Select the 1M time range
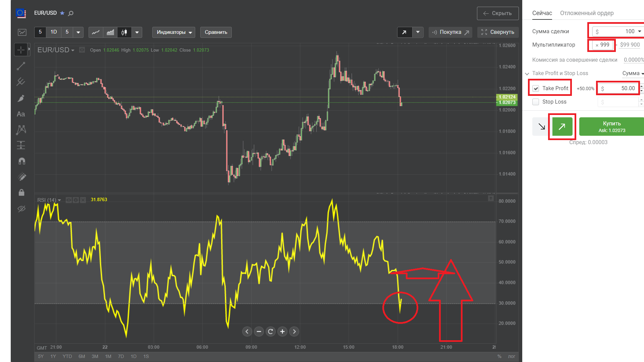The width and height of the screenshot is (644, 362). (108, 356)
